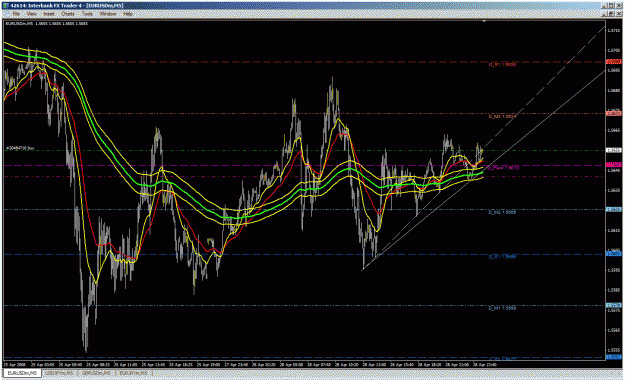Click the D_Pivot level label
Viewport: 625px width, 380px height.
[503, 168]
